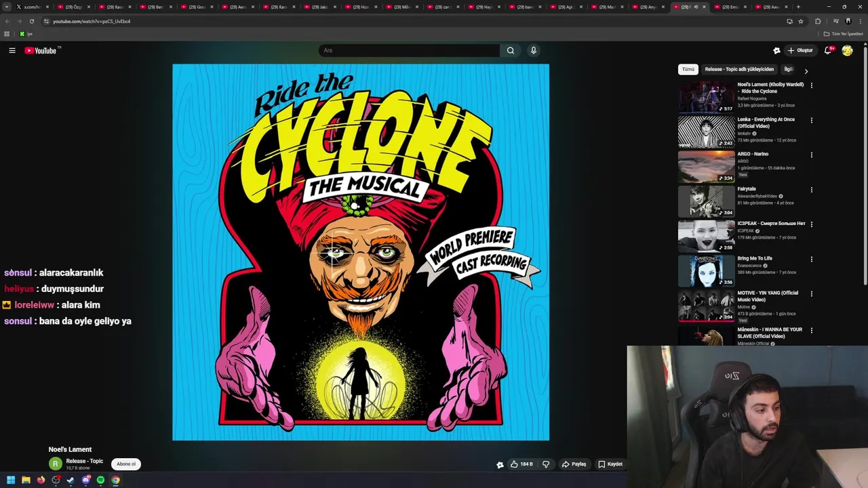Image resolution: width=868 pixels, height=488 pixels.
Task: Start voice search with the microphone icon
Action: click(x=534, y=50)
